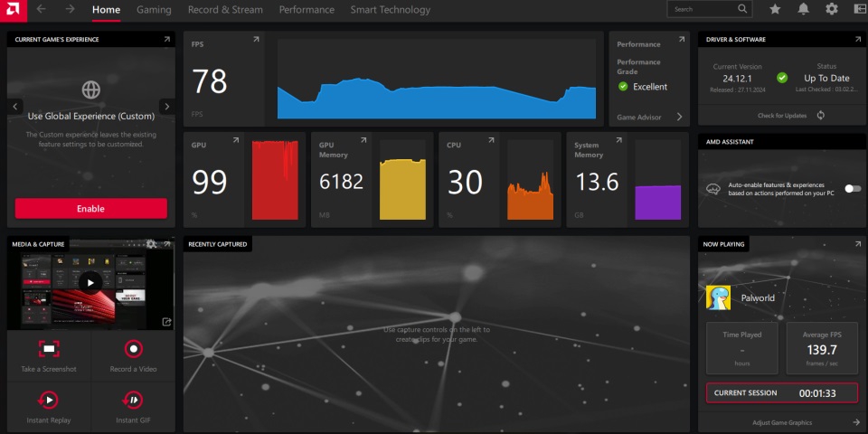Open settings gear icon
Image resolution: width=868 pixels, height=434 pixels.
832,9
